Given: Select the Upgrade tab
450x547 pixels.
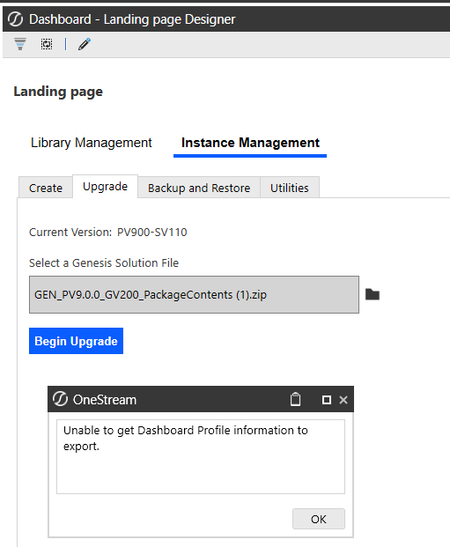Looking at the screenshot, I should click(105, 187).
